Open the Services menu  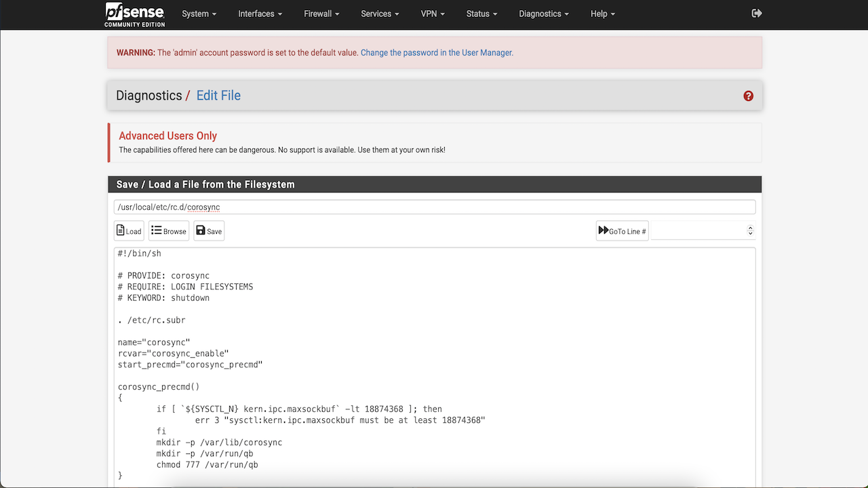coord(379,14)
